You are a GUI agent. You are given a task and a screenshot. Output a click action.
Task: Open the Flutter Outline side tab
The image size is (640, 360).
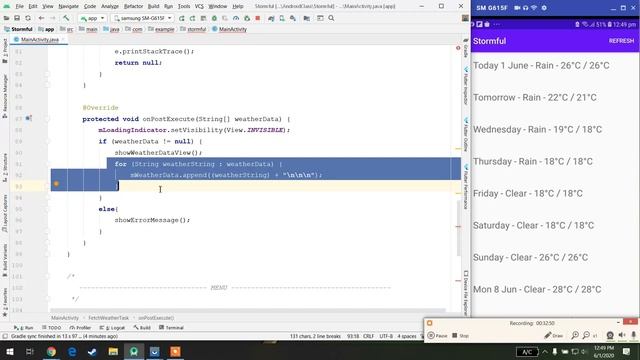[x=465, y=135]
